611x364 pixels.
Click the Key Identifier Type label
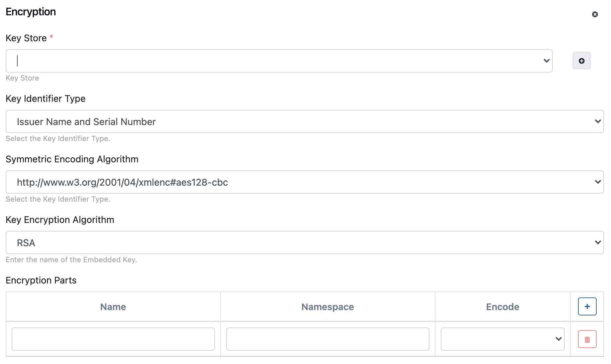click(46, 99)
